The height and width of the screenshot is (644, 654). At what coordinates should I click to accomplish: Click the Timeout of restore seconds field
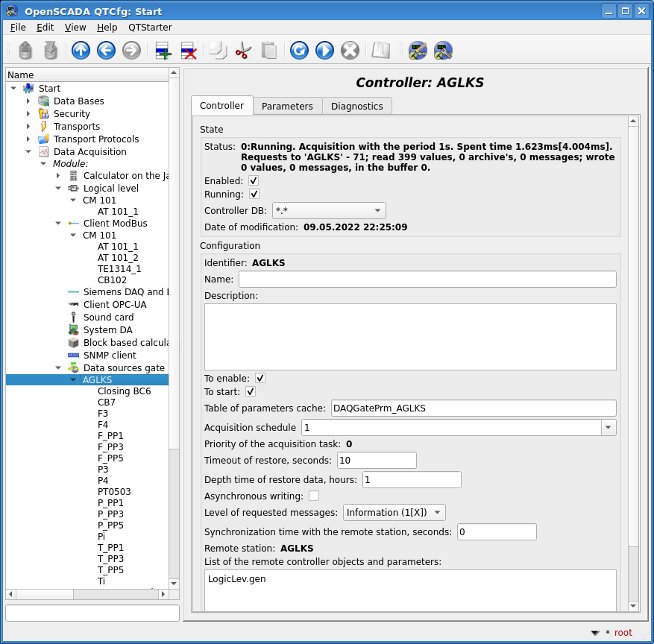point(377,460)
